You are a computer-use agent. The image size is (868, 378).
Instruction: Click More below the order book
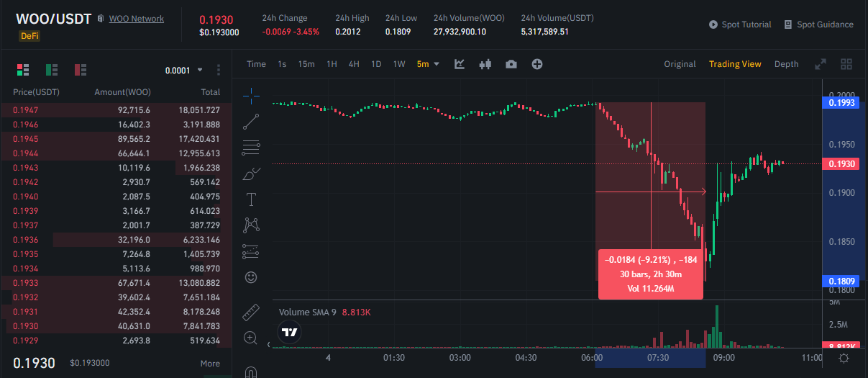pyautogui.click(x=210, y=364)
